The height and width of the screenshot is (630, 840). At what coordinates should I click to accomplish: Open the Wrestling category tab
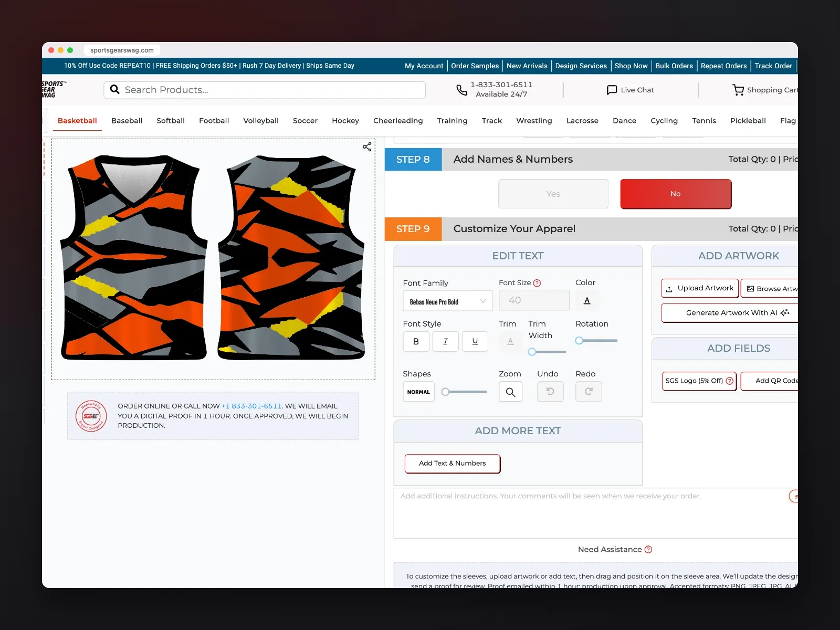[534, 121]
